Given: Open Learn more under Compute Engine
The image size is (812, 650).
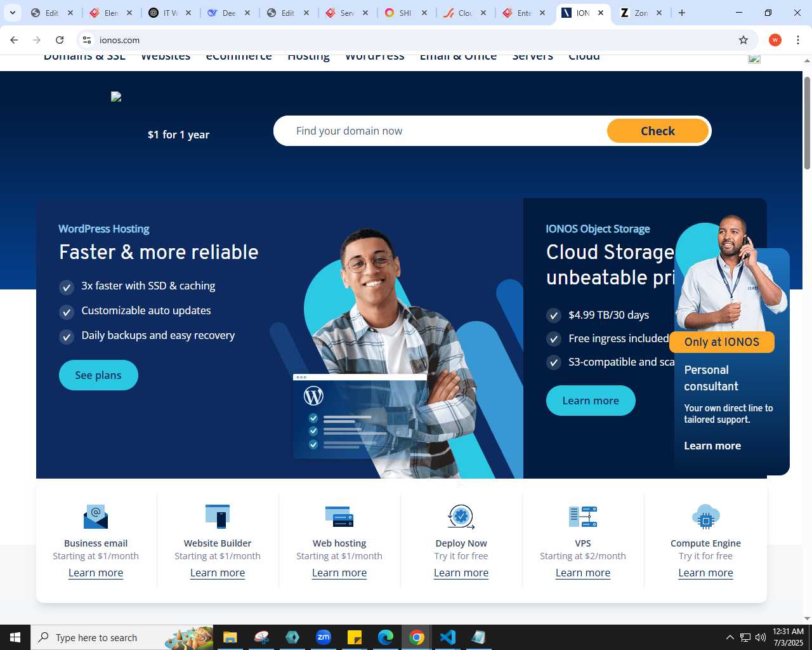Looking at the screenshot, I should click(705, 573).
